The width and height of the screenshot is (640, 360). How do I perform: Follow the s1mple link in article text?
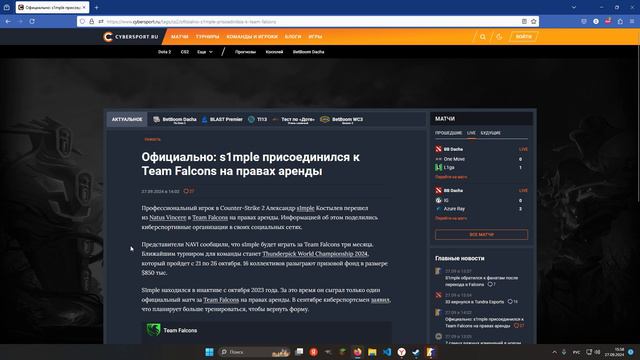tap(305, 208)
